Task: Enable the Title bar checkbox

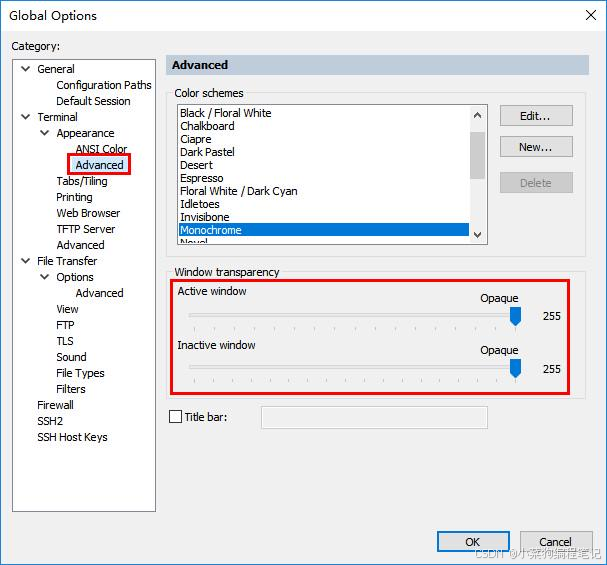Action: point(175,417)
